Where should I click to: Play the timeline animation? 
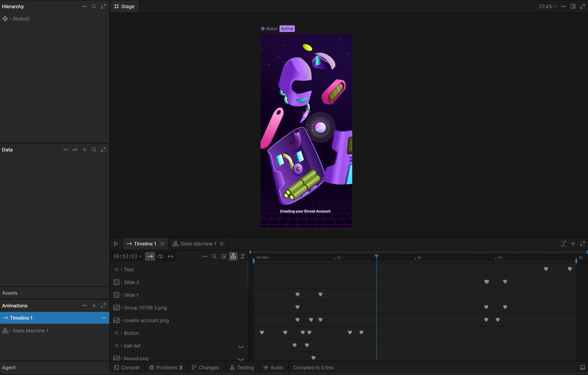pyautogui.click(x=116, y=244)
